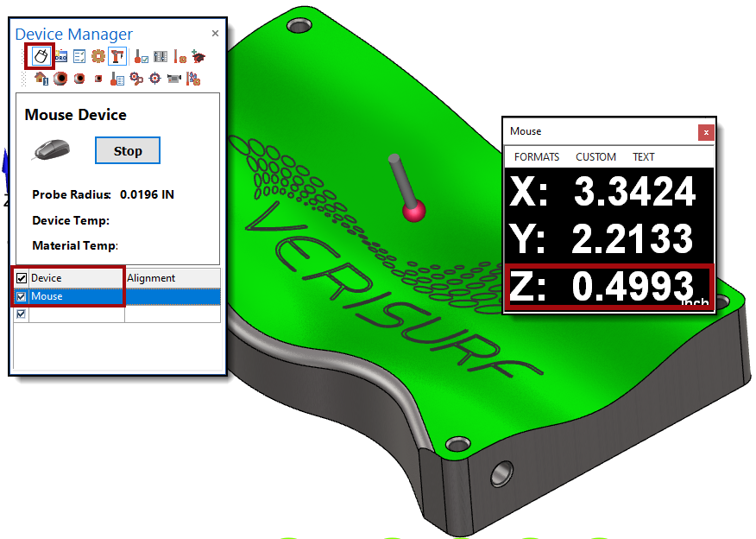Click the Alignment column header
This screenshot has width=756, height=539.
(x=173, y=278)
